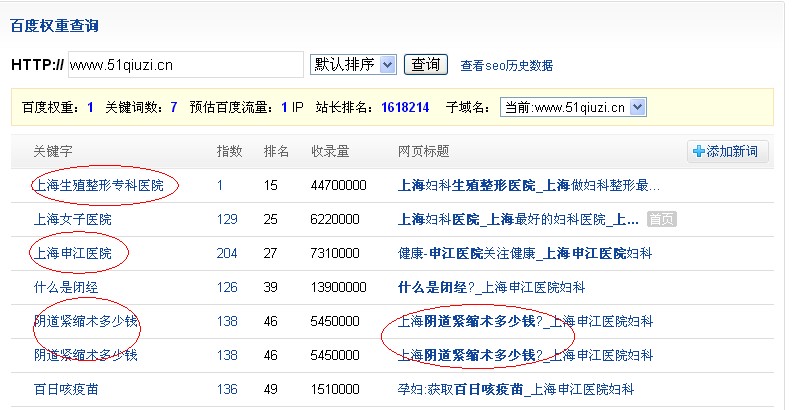Click the 站长排名 value 1618214
This screenshot has width=796, height=410.
point(405,108)
